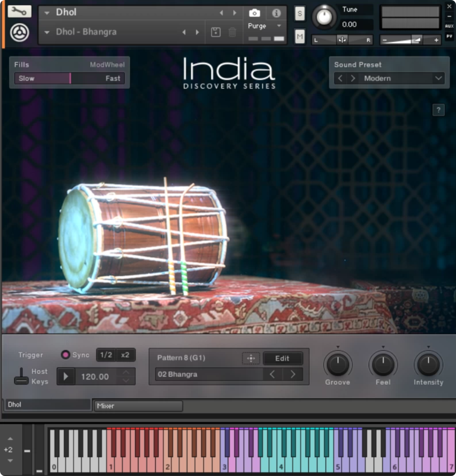456x476 pixels.
Task: Decrease tempo with the down stepper
Action: pos(126,381)
